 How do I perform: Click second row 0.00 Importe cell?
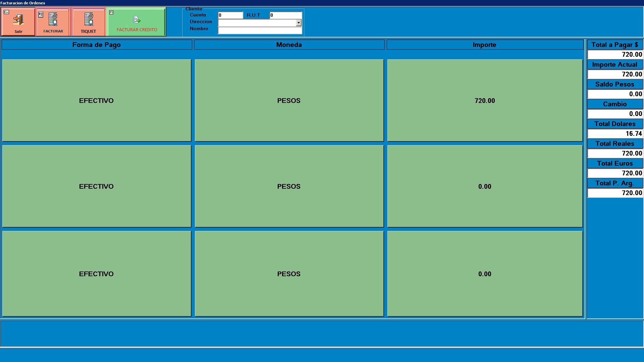[485, 186]
